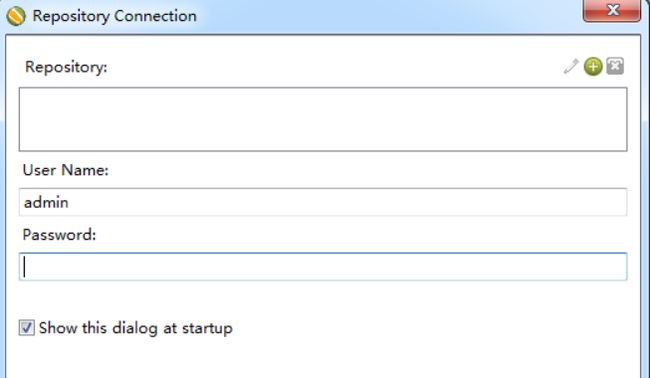Close the Repository Connection dialog
The height and width of the screenshot is (378, 650).
[612, 10]
